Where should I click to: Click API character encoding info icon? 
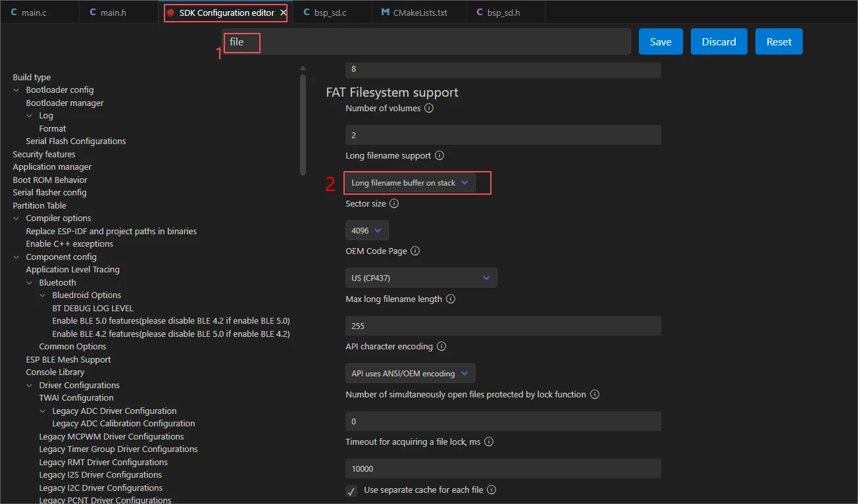pyautogui.click(x=442, y=346)
